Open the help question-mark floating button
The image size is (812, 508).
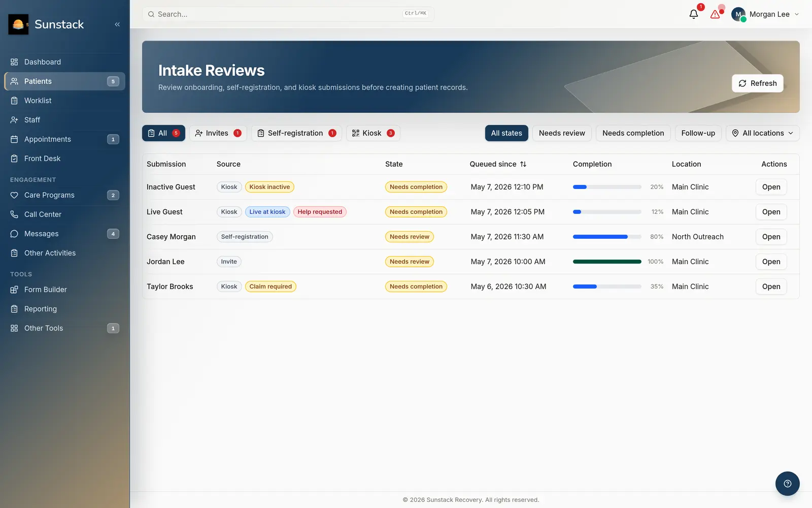coord(788,484)
